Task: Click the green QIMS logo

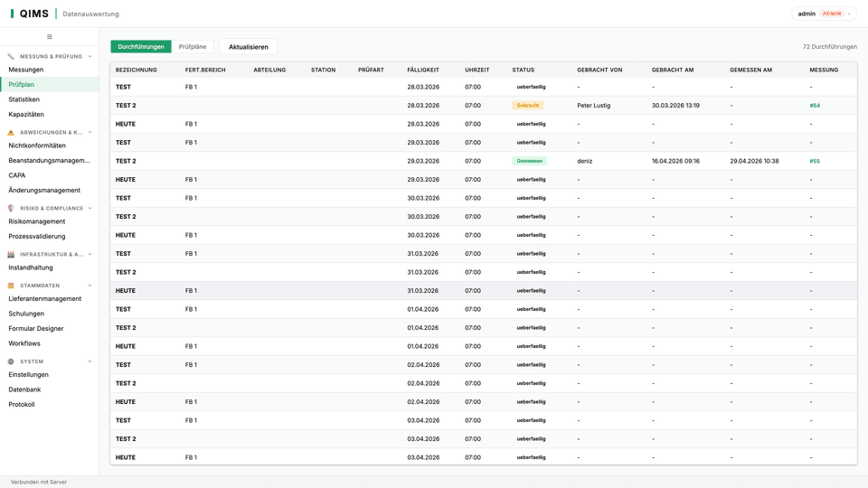Action: tap(30, 14)
